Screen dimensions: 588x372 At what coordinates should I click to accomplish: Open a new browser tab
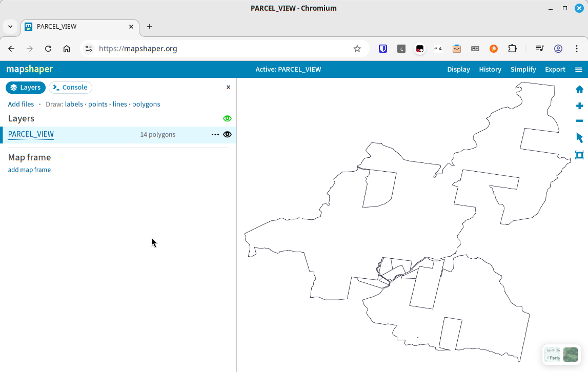(150, 27)
